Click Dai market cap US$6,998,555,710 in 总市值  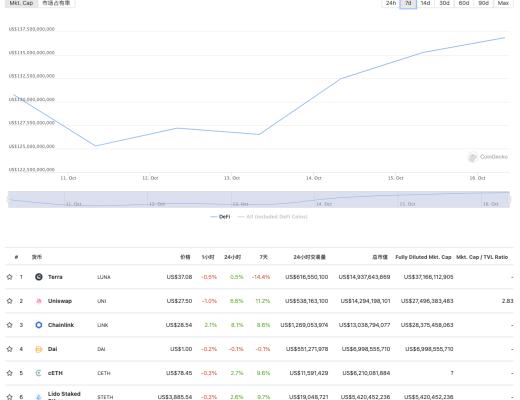[x=366, y=349]
